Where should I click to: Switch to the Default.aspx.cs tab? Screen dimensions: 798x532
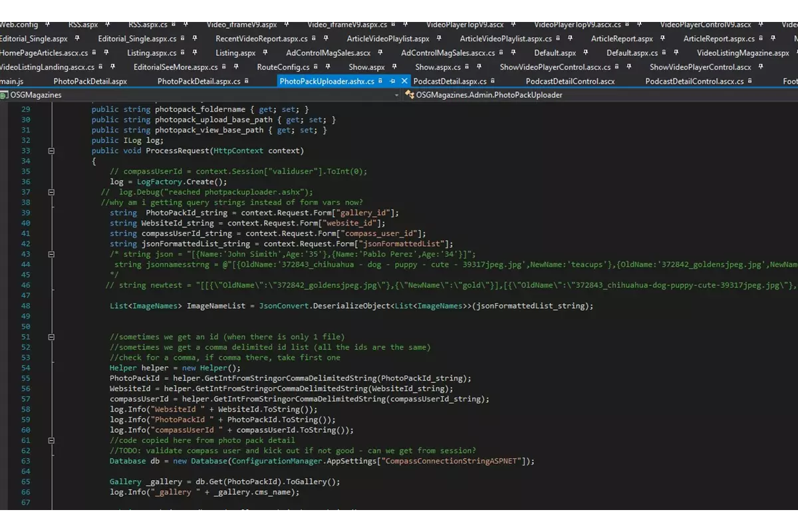point(632,53)
